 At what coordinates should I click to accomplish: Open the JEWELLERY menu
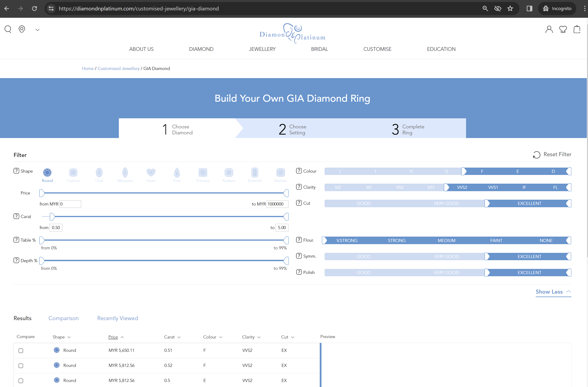[262, 49]
